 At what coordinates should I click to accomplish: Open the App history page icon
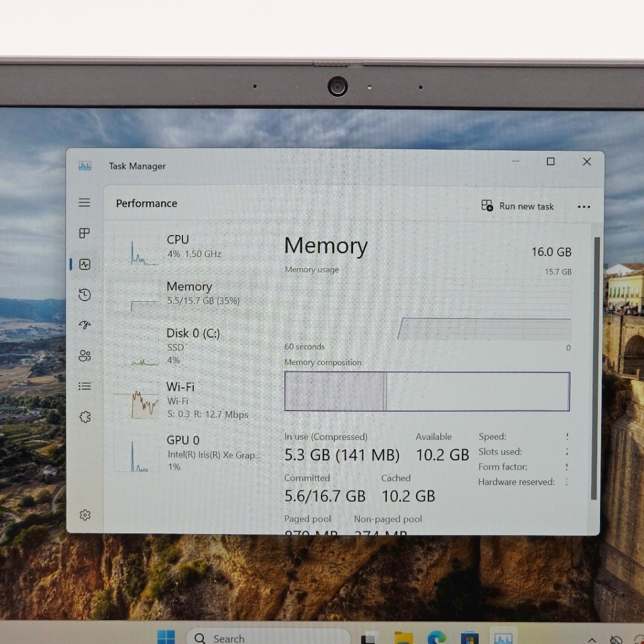[x=85, y=294]
